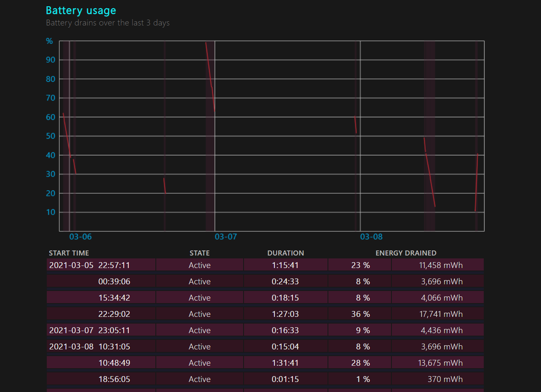This screenshot has height=392, width=541.
Task: Click the START TIME column header
Action: pyautogui.click(x=69, y=253)
